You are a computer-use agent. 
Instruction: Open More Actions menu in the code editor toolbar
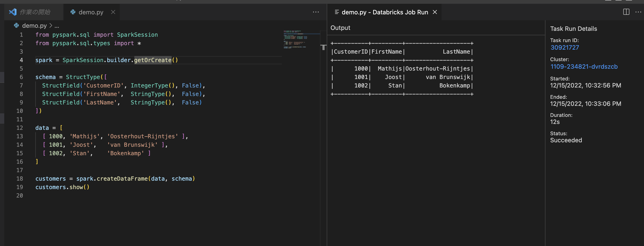(x=316, y=12)
